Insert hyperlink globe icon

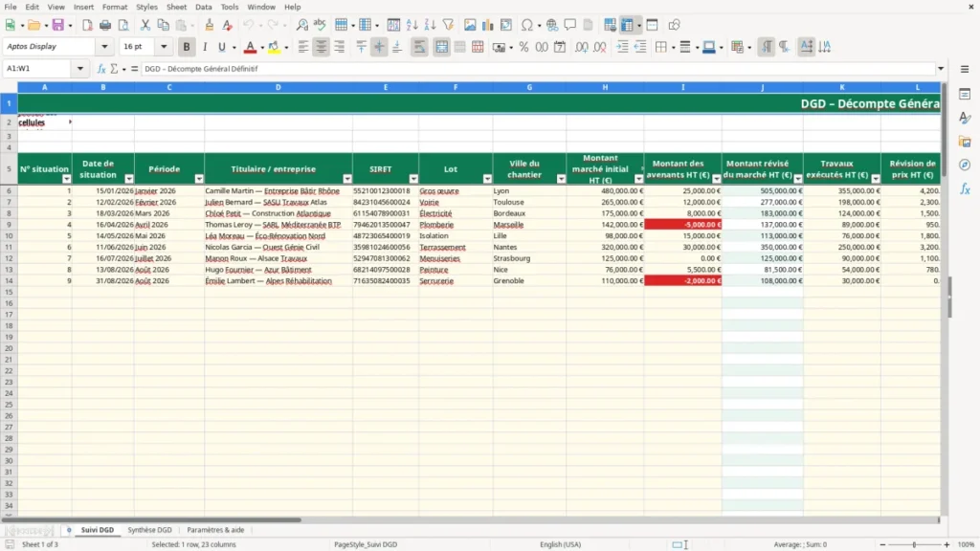[x=552, y=25]
